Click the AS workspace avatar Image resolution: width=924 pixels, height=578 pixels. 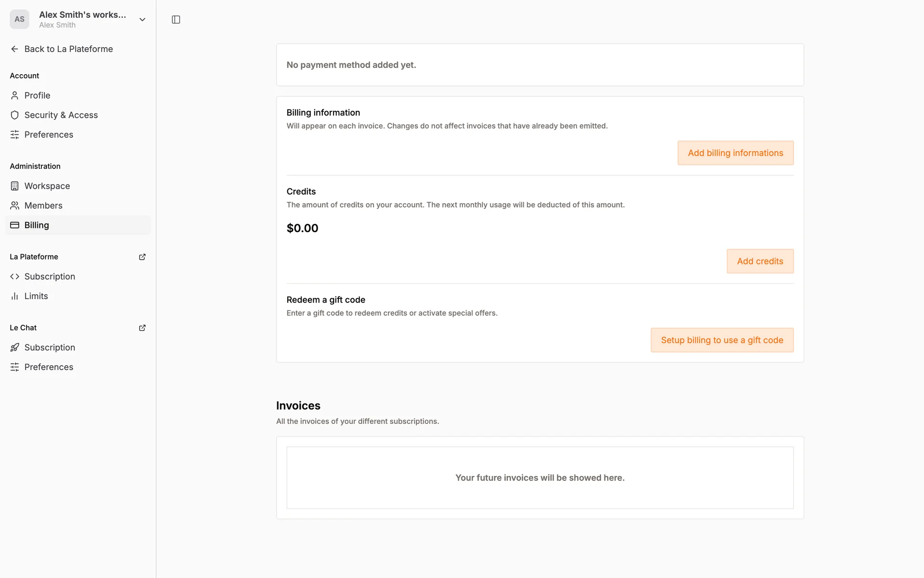coord(19,19)
